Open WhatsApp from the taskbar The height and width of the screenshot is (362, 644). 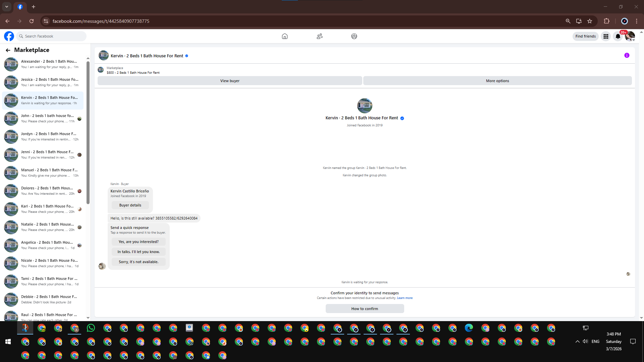(91, 328)
